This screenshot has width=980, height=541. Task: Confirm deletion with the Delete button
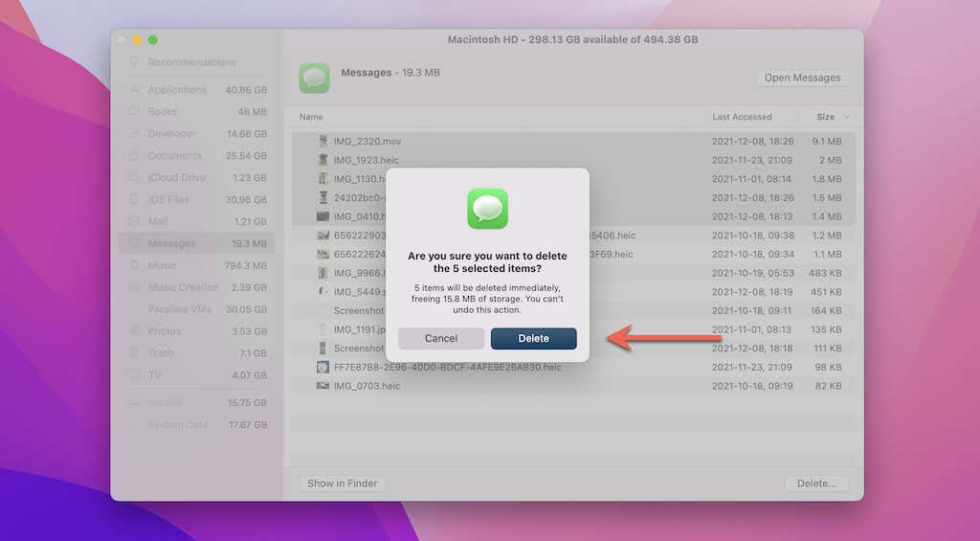tap(534, 338)
